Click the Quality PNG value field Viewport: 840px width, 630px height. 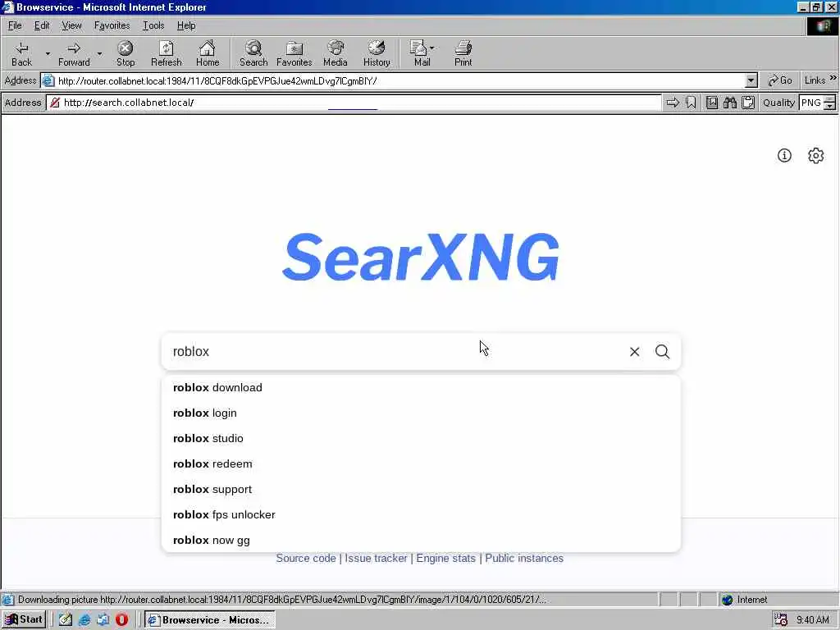[811, 103]
